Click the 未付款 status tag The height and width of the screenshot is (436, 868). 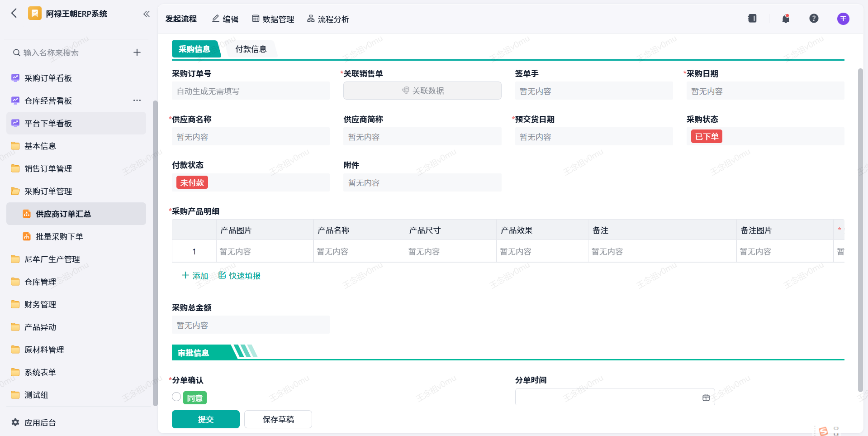click(192, 182)
